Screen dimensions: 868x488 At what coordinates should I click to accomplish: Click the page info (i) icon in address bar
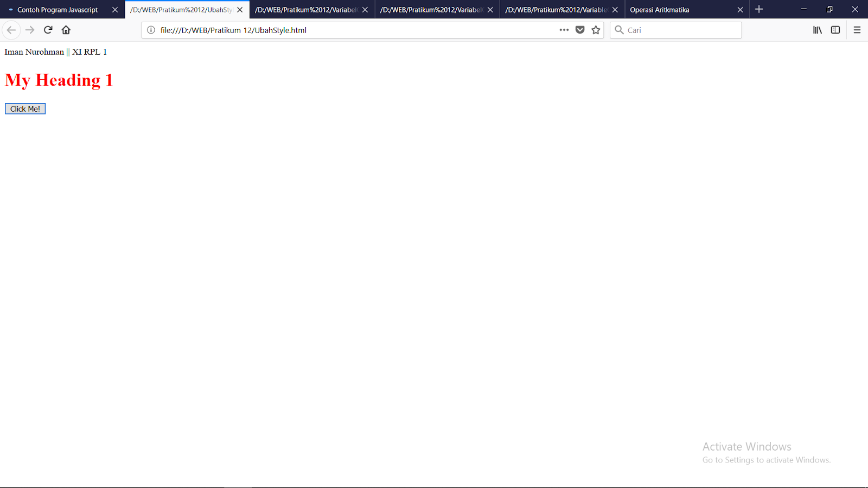pyautogui.click(x=150, y=30)
